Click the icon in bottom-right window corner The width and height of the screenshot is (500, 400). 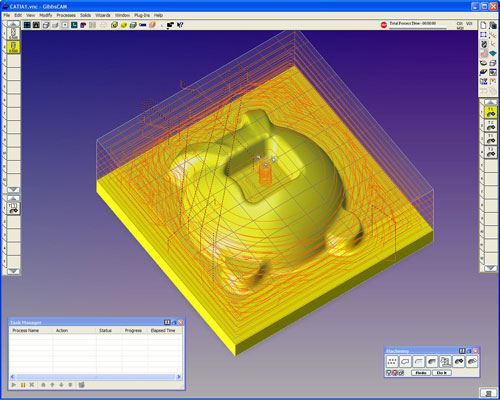[x=488, y=393]
